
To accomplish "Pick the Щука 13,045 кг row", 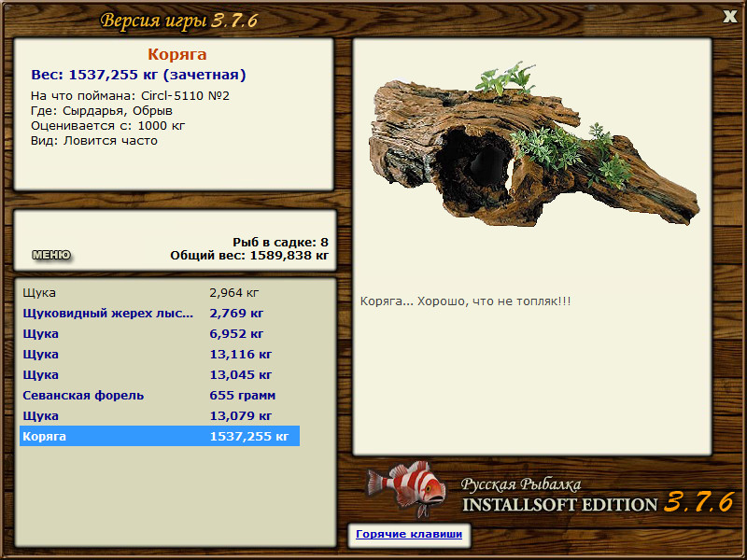I will coord(159,375).
